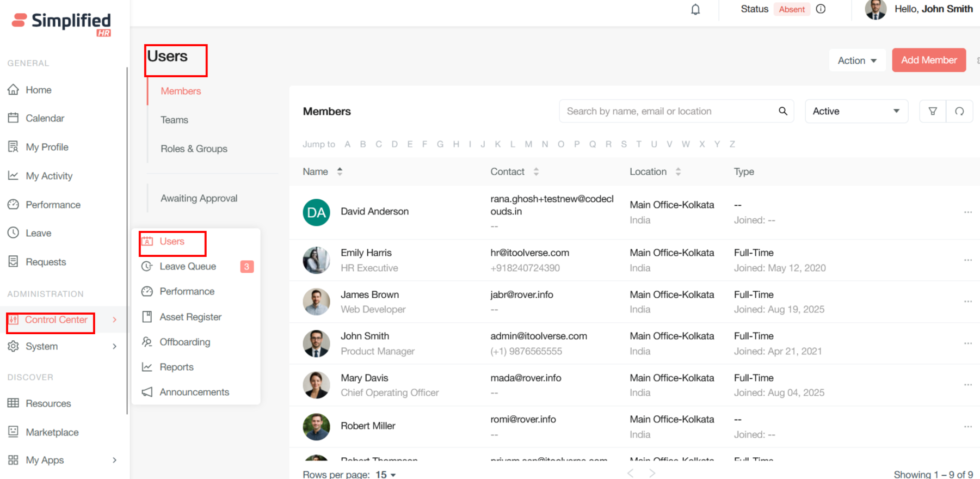This screenshot has width=980, height=479.
Task: Open the notifications bell icon
Action: click(x=695, y=10)
